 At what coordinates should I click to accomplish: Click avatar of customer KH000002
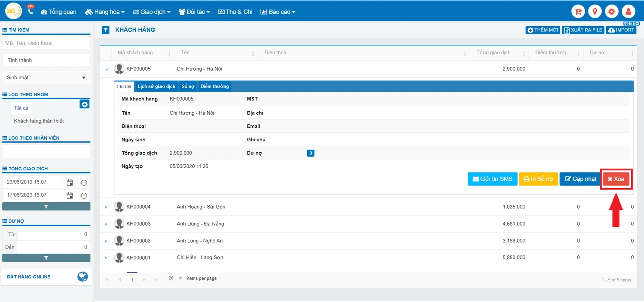119,241
